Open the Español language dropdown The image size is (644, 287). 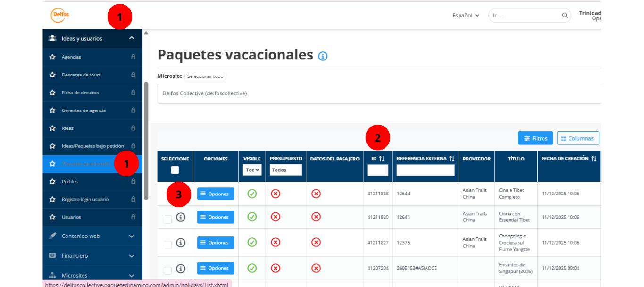tap(466, 16)
